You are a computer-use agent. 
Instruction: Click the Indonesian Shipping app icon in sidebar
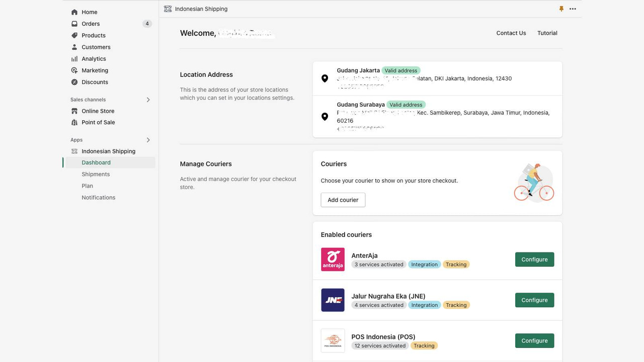coord(74,151)
